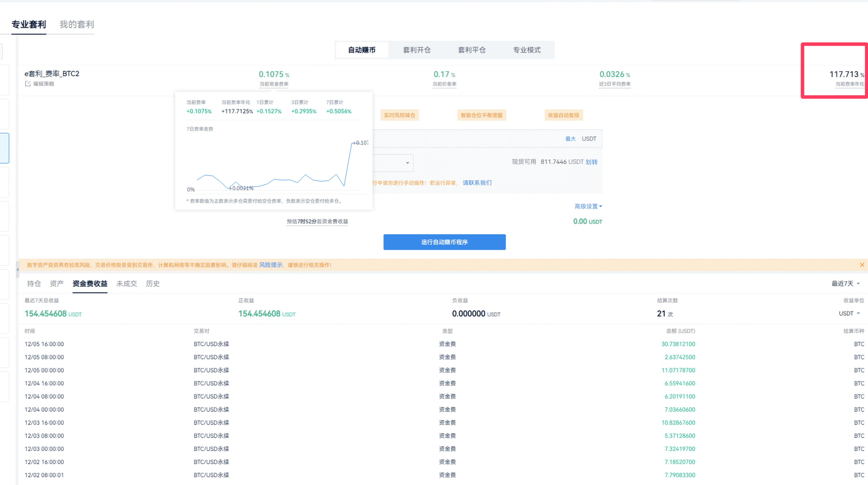The image size is (868, 485).
Task: Open the 套利平仓 tab
Action: tap(472, 50)
